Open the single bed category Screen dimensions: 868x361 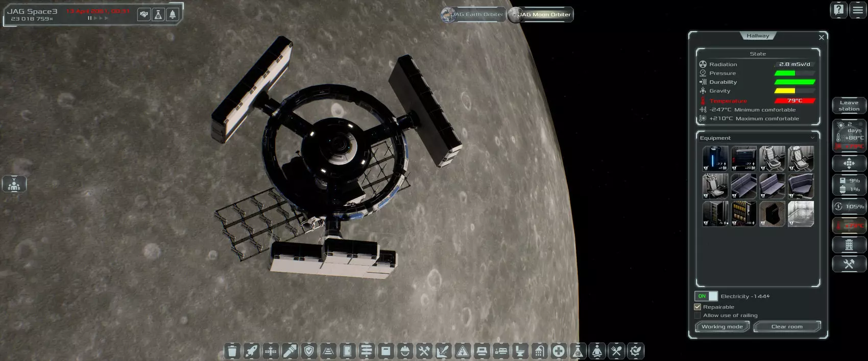pos(481,351)
